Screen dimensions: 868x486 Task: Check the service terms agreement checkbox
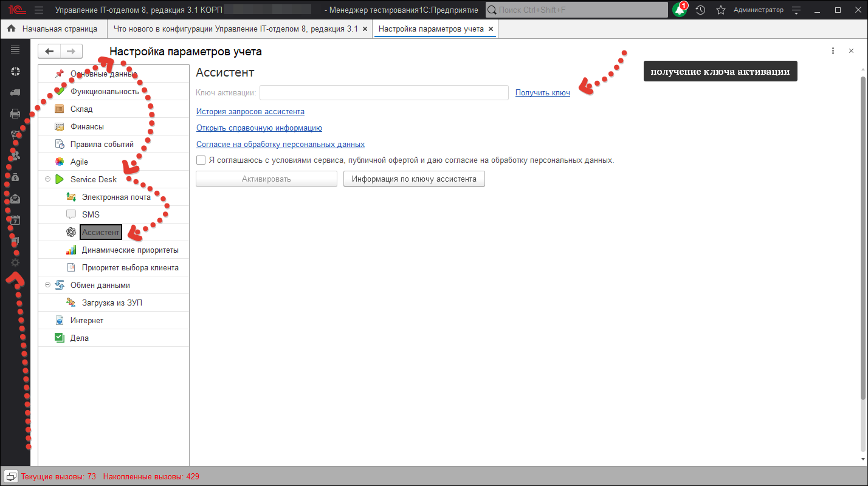(201, 160)
